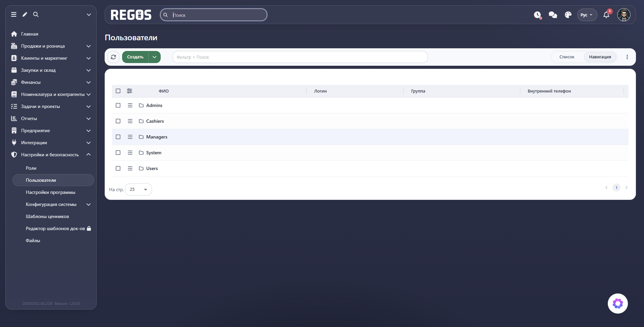Go to page 1 in pagination

(x=616, y=187)
